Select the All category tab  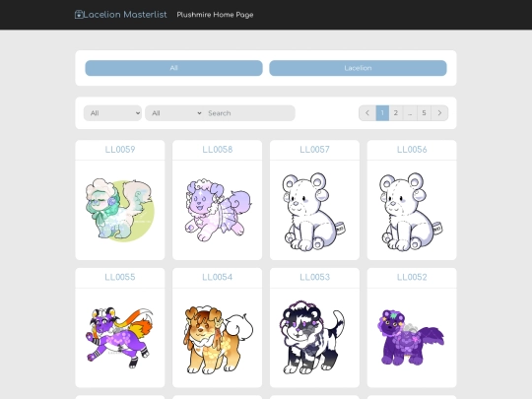[173, 68]
